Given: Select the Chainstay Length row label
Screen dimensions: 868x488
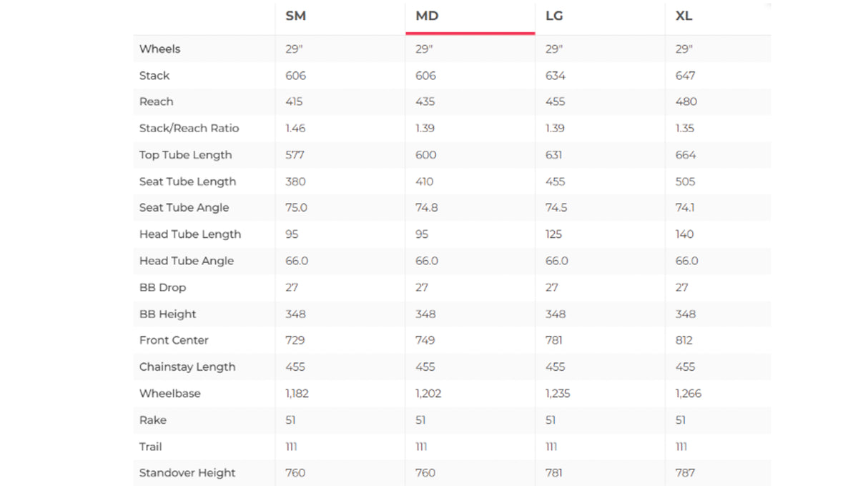Looking at the screenshot, I should tap(187, 367).
